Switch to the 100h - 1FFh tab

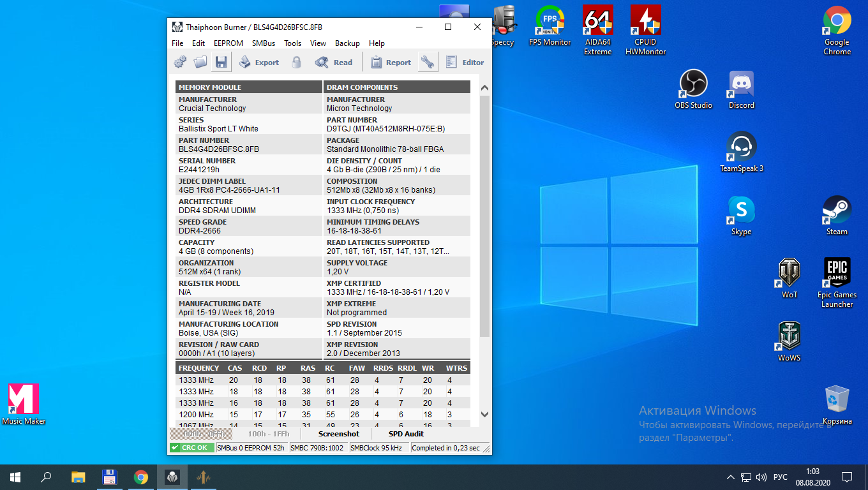[x=269, y=434]
